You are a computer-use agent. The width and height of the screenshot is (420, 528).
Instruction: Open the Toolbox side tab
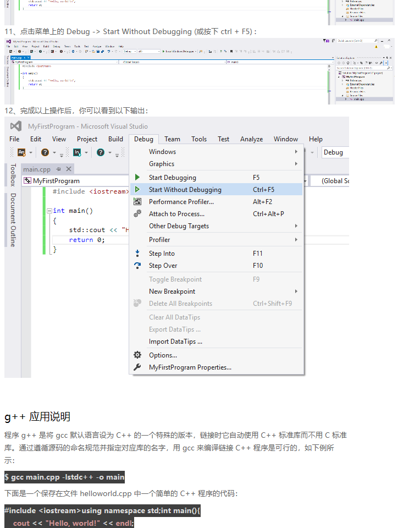coord(13,175)
